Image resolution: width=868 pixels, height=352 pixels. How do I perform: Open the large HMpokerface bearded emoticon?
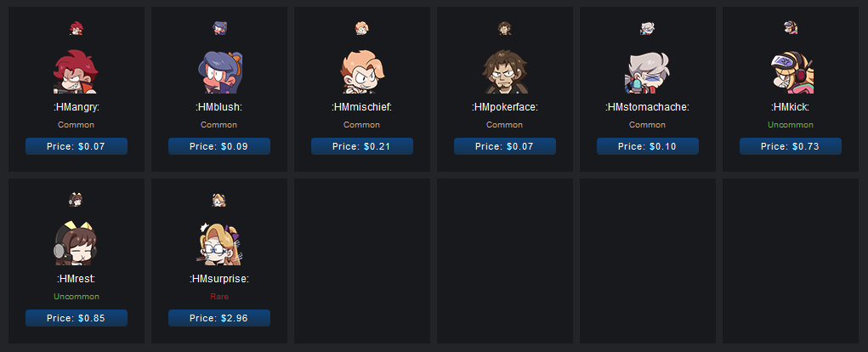click(505, 71)
